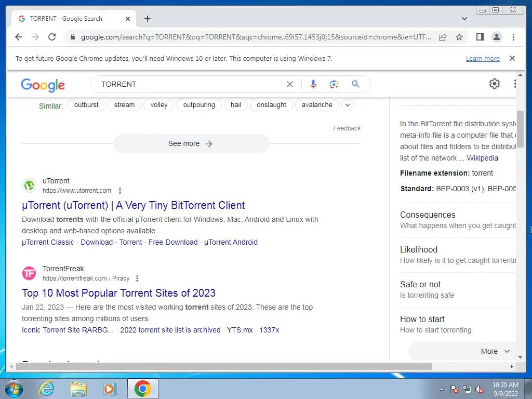This screenshot has height=399, width=532.
Task: Click the horizontal scrollbar thumb
Action: pos(224,366)
